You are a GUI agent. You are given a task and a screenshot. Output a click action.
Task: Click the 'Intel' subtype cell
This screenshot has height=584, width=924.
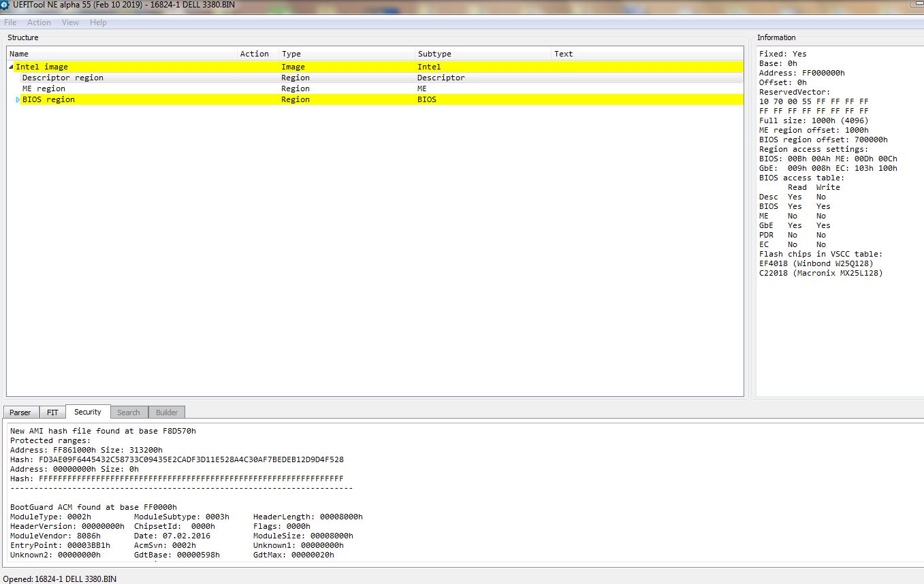tap(429, 67)
